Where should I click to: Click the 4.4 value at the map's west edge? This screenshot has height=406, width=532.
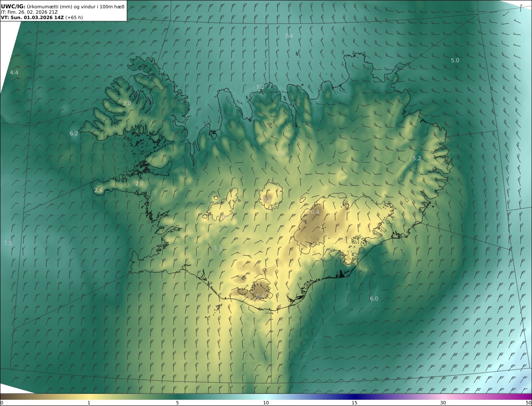pos(14,72)
